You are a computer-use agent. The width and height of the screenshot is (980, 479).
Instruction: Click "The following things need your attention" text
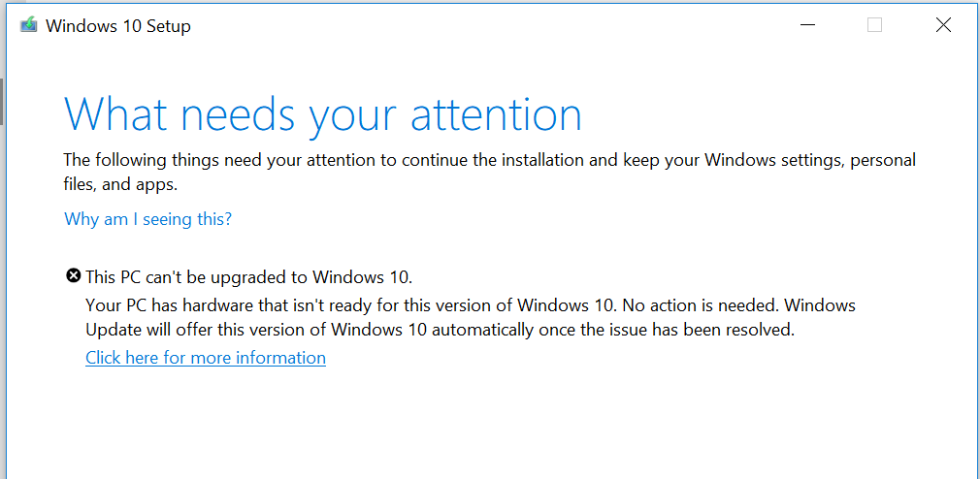click(243, 160)
